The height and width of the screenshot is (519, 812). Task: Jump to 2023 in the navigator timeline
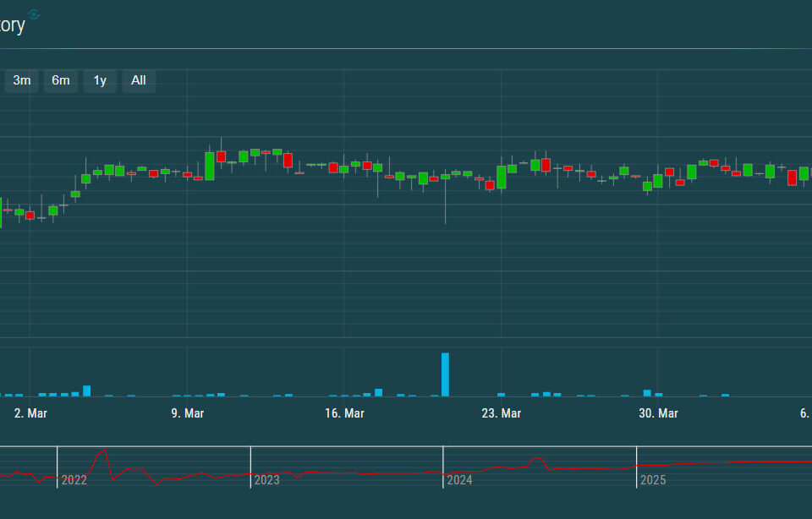266,480
